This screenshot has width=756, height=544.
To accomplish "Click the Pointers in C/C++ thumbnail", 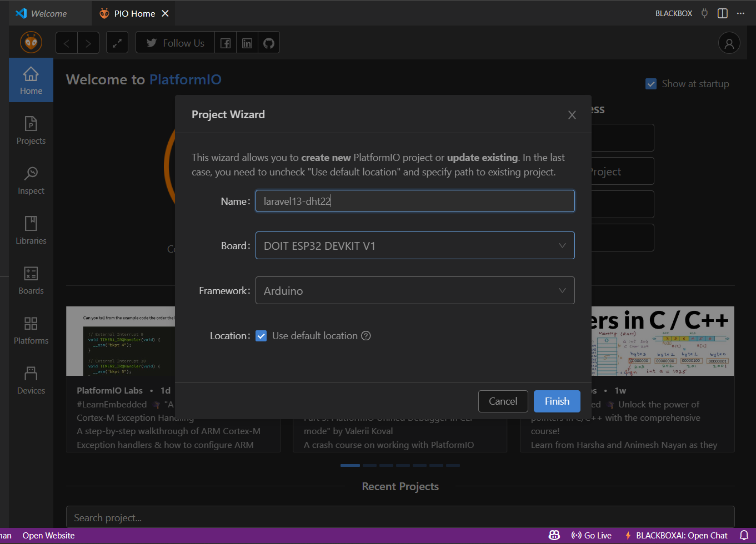I will 662,341.
